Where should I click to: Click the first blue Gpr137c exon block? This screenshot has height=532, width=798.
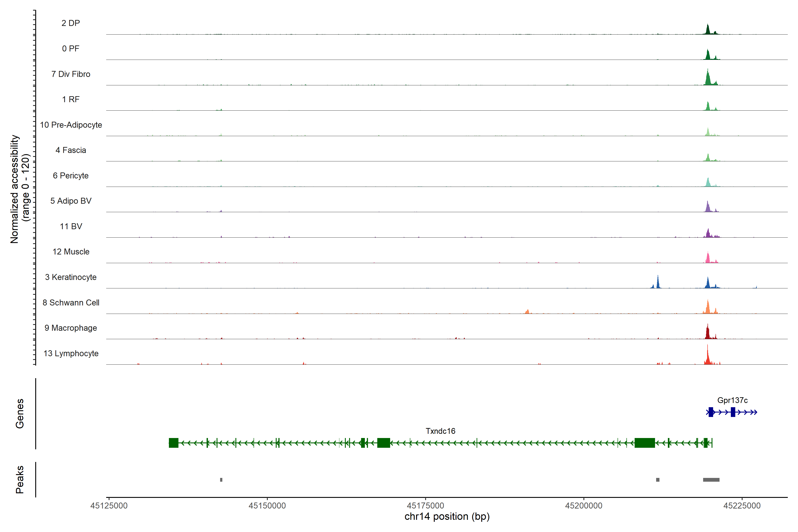click(x=711, y=412)
